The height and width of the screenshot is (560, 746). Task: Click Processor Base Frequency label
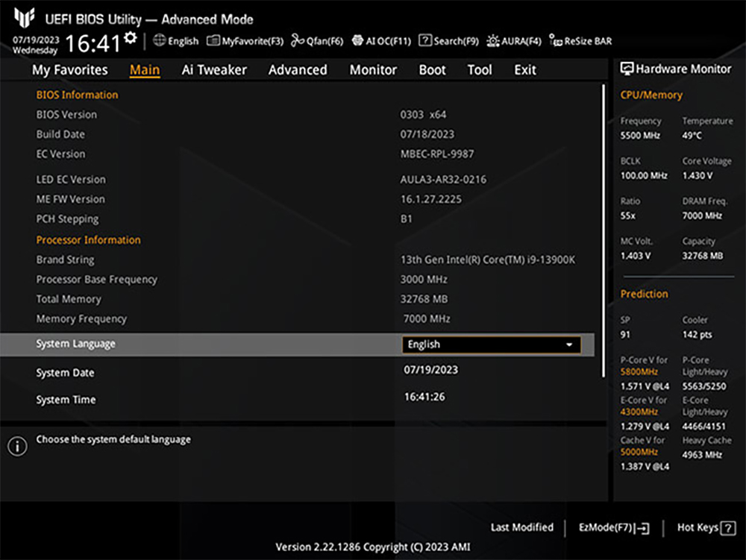point(96,280)
